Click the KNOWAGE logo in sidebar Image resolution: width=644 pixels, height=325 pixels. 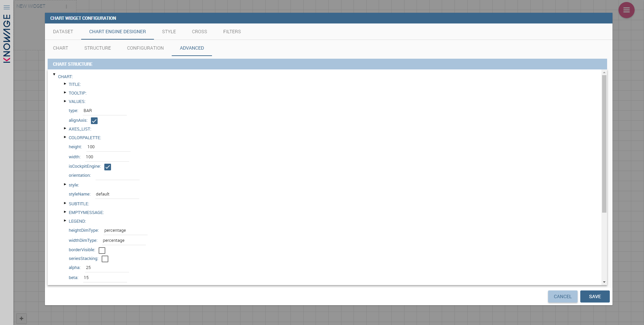tap(7, 39)
